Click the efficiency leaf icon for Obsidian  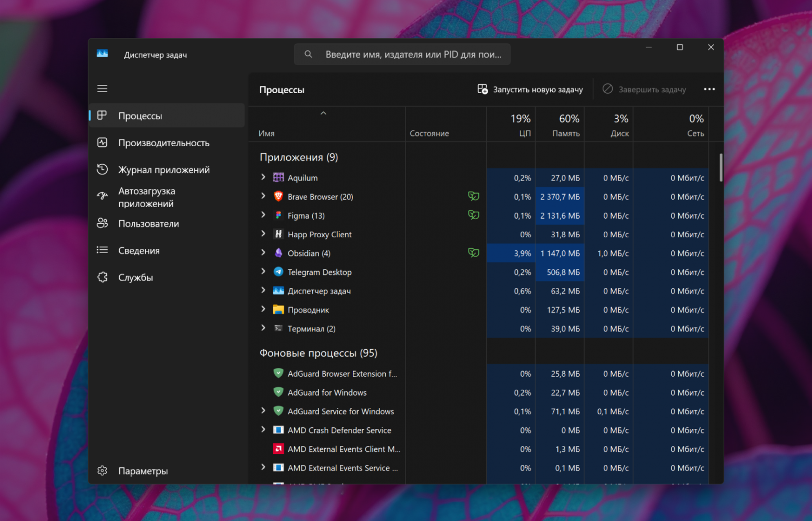(474, 253)
